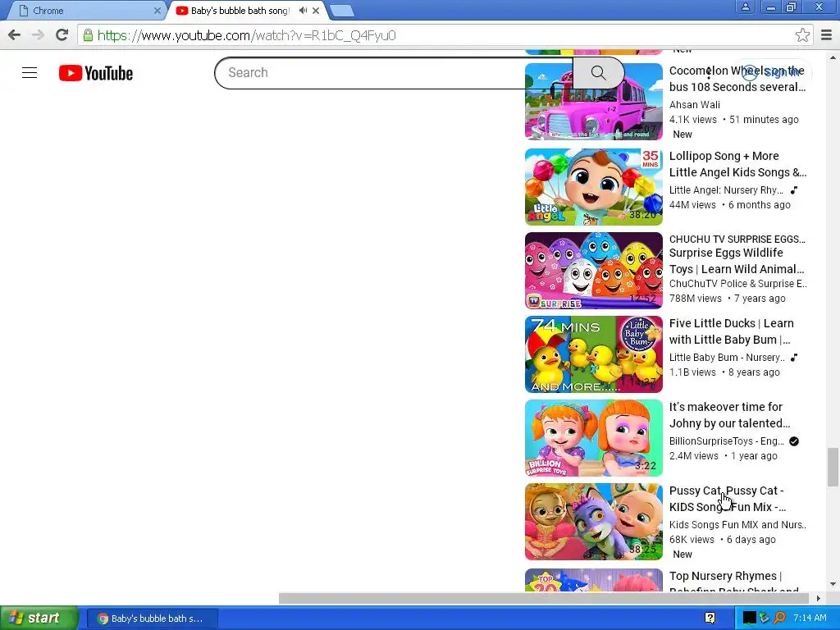Open Little Angel: Nursery Rhymes channel name
Screen dimensions: 840x630
pyautogui.click(x=726, y=190)
